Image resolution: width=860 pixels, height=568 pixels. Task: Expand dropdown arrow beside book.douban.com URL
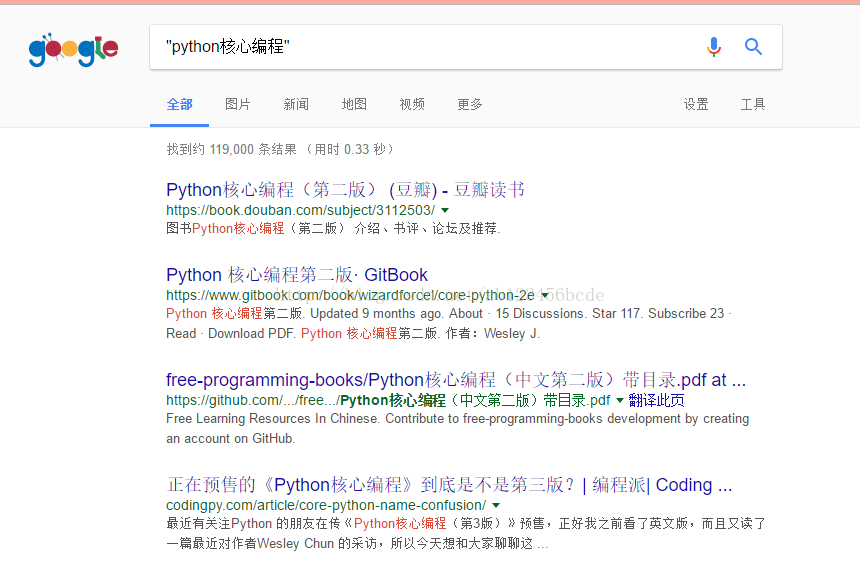(445, 210)
